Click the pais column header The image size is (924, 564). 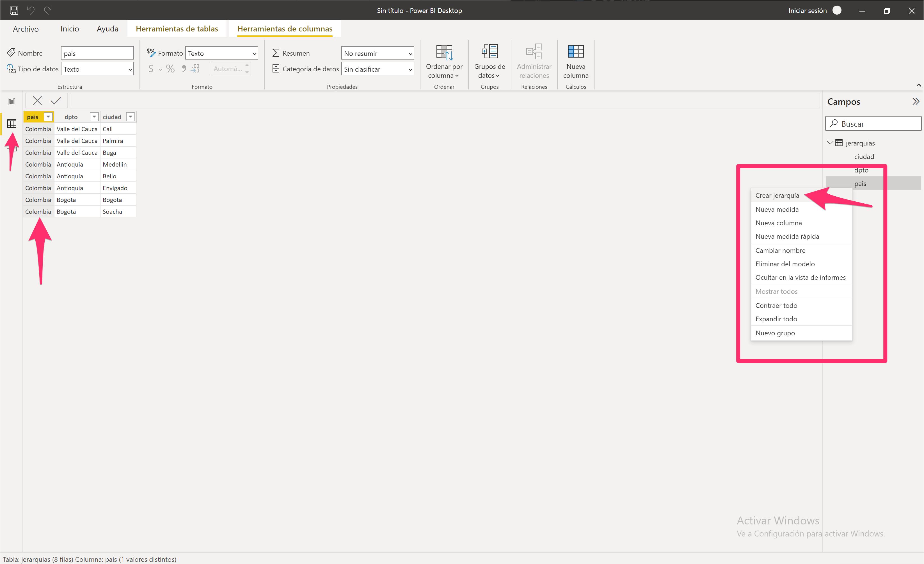coord(39,117)
